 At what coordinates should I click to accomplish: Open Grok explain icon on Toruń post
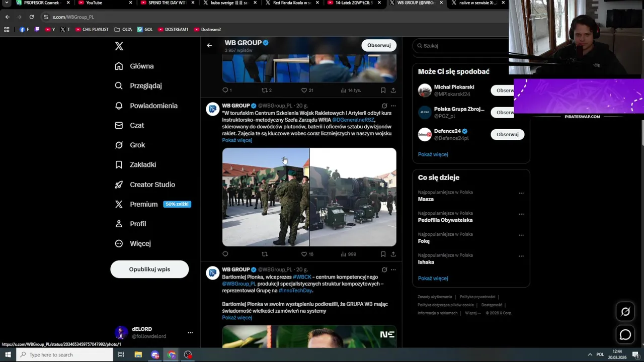pyautogui.click(x=384, y=106)
